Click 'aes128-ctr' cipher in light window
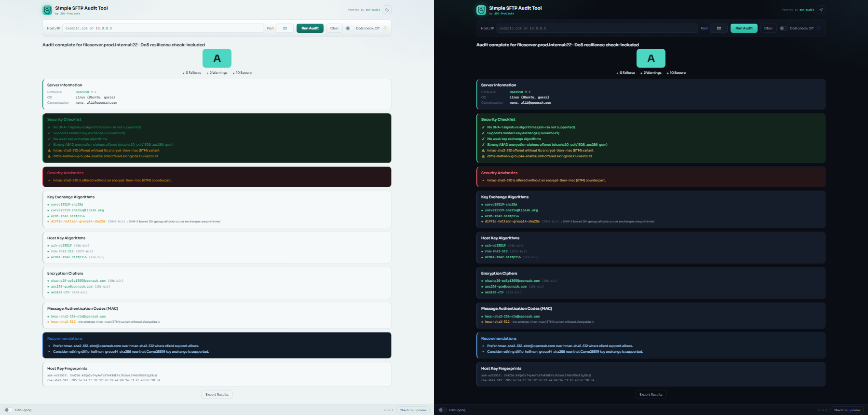Screen dimensions: 868x415 pos(60,292)
